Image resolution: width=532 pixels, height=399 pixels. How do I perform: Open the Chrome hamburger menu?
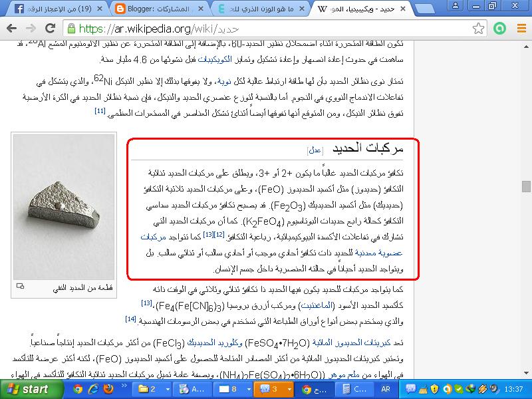(521, 29)
